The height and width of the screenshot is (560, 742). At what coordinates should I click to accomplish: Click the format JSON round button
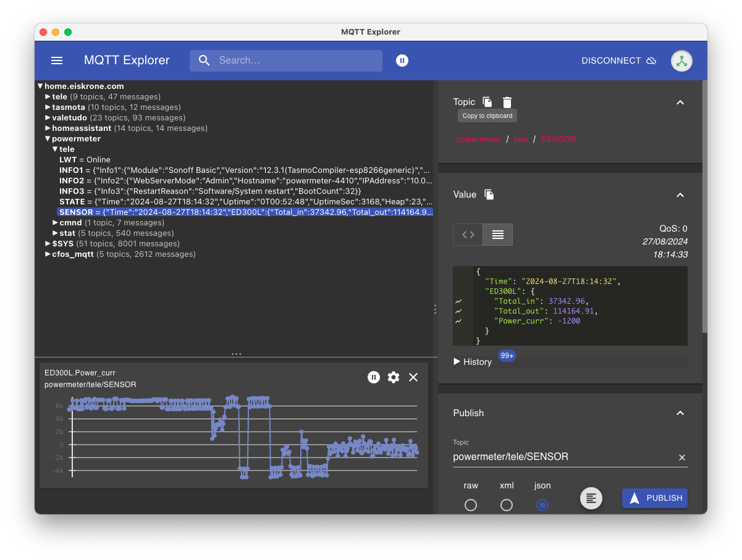(591, 498)
